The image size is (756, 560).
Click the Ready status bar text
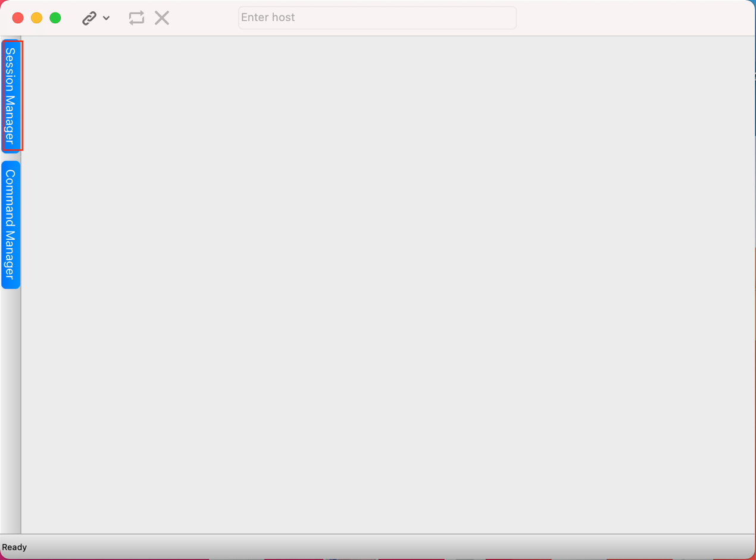(x=14, y=547)
